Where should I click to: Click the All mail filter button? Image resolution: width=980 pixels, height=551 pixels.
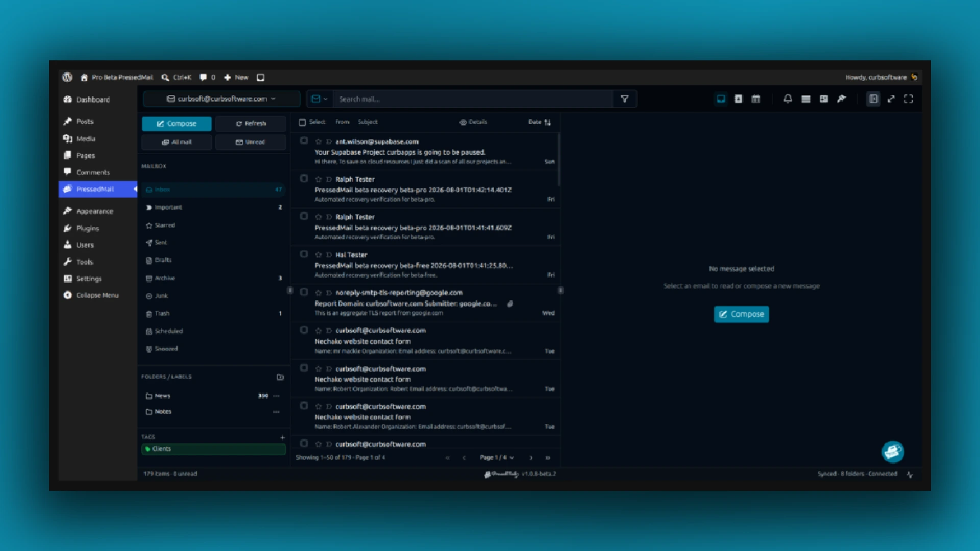177,142
